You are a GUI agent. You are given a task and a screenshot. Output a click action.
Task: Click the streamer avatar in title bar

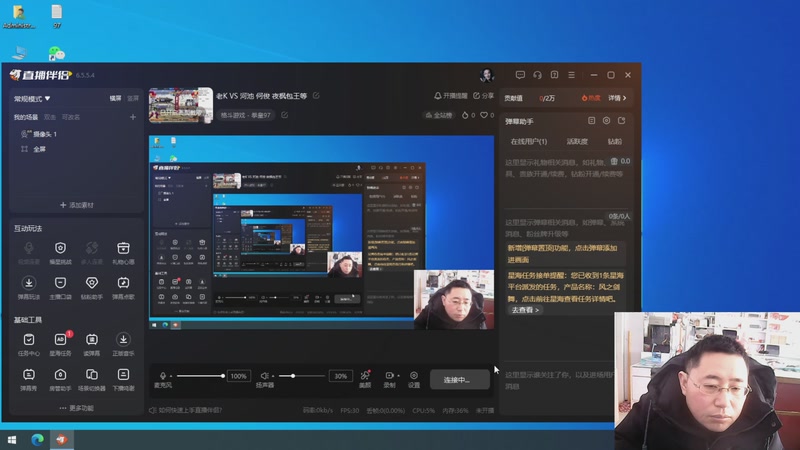point(487,76)
